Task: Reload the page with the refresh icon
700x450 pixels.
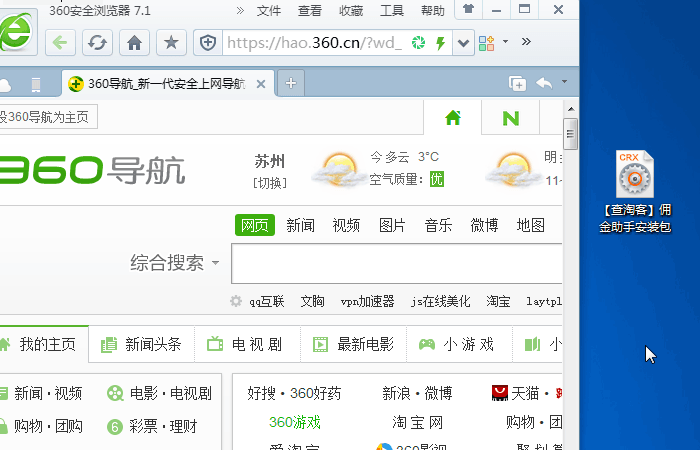Action: 97,43
